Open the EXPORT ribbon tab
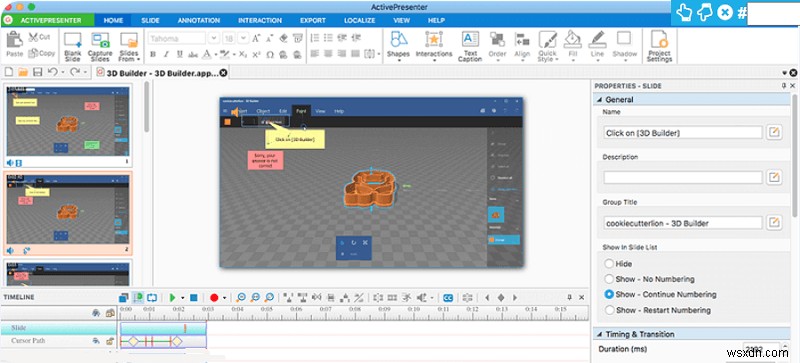800x363 pixels. coord(313,20)
